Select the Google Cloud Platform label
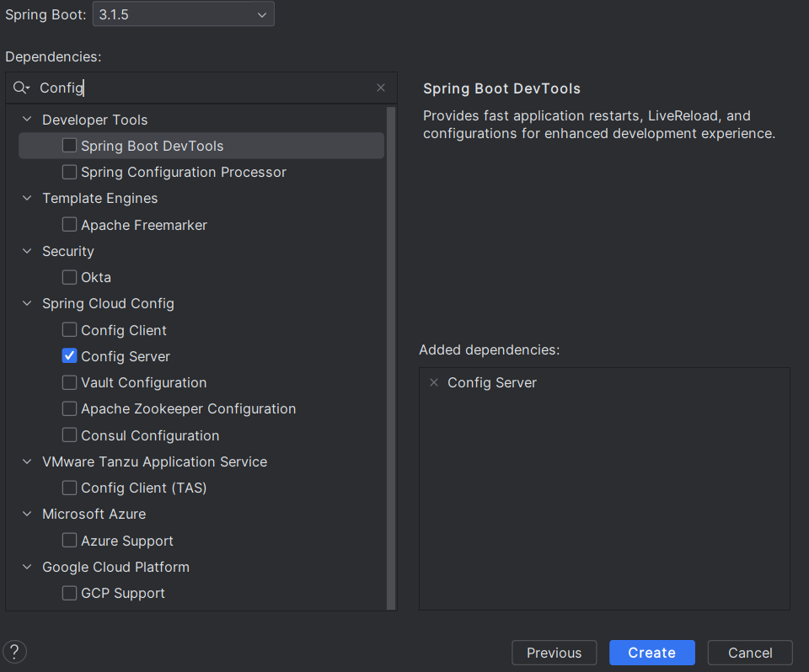Image resolution: width=809 pixels, height=672 pixels. [x=116, y=567]
